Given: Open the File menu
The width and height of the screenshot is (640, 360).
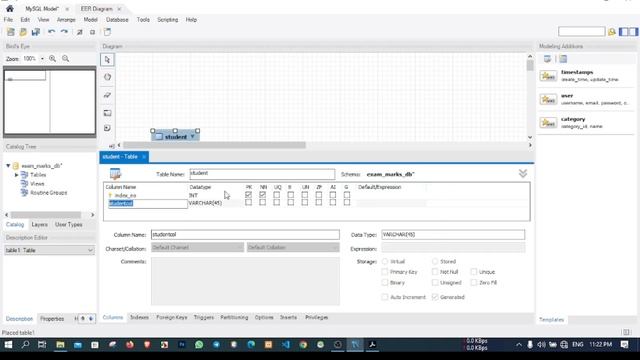Looking at the screenshot, I should 8,20.
